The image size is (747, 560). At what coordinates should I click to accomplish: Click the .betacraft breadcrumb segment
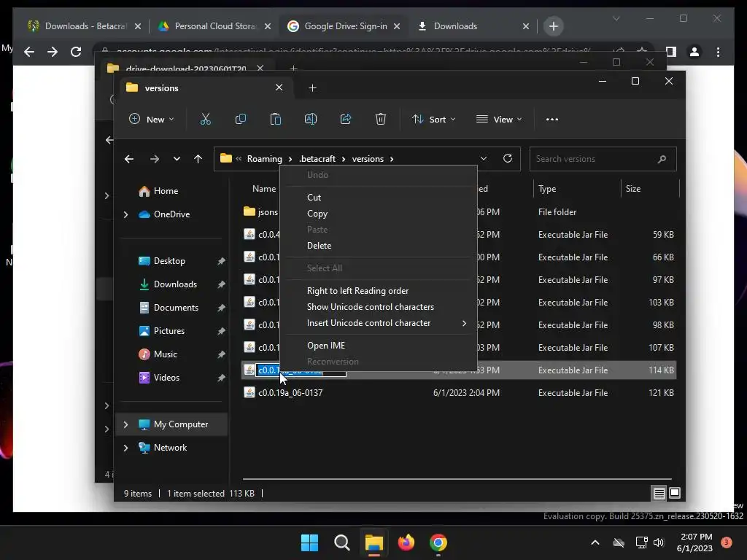coord(317,159)
